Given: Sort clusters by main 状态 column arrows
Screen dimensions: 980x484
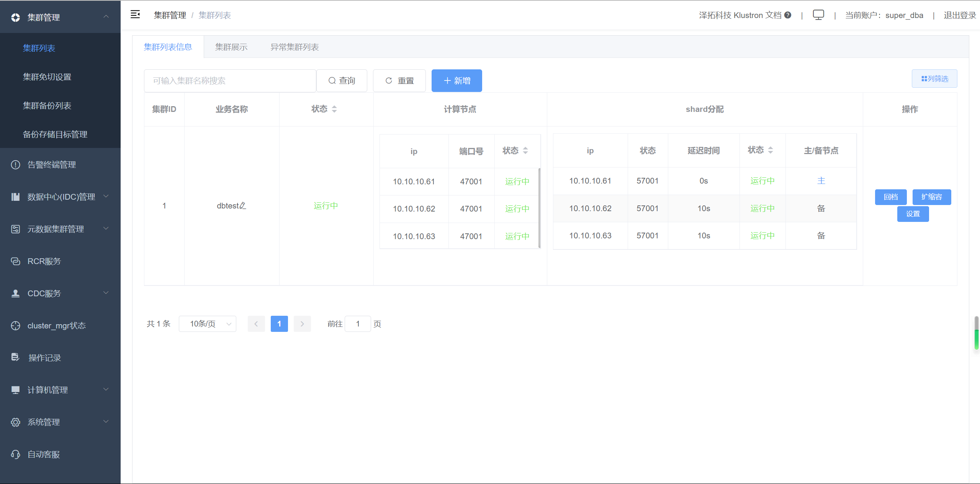Looking at the screenshot, I should (334, 109).
